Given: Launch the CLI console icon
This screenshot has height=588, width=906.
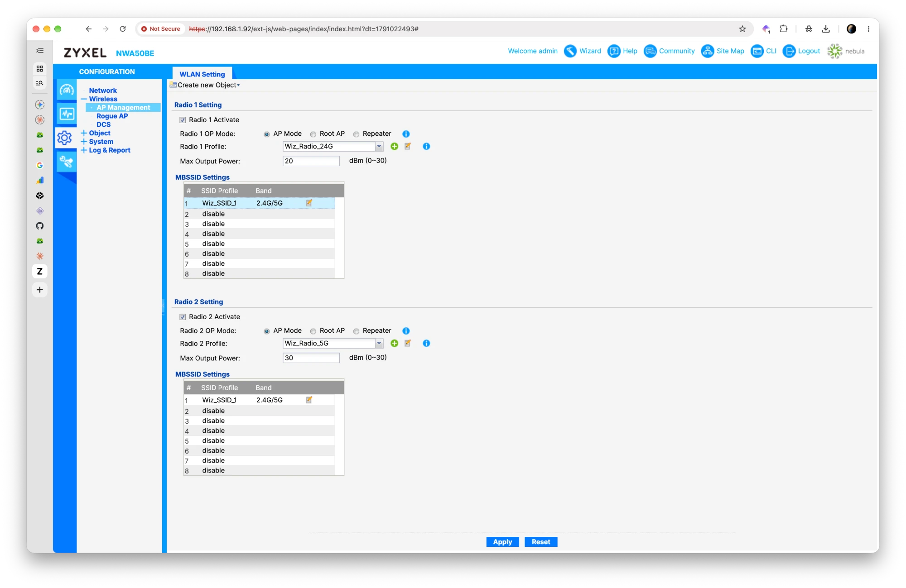Looking at the screenshot, I should tap(757, 51).
